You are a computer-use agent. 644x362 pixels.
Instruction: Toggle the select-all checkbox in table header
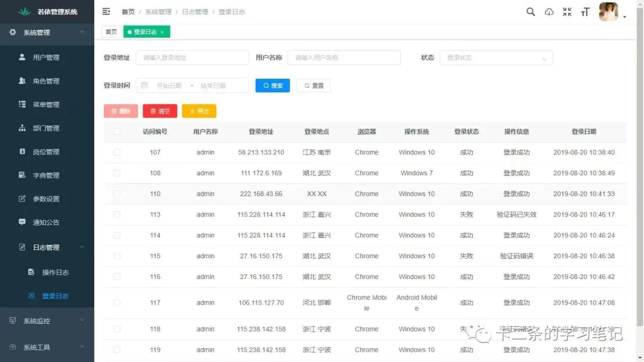tap(117, 131)
